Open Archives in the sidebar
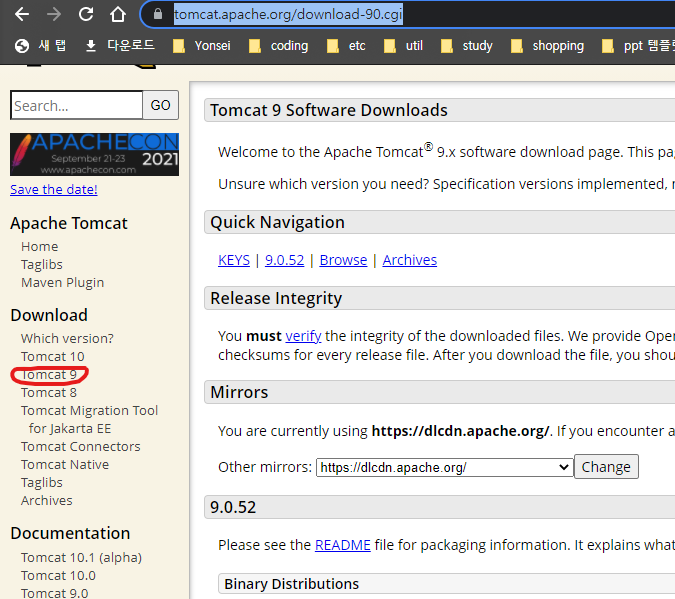 click(x=46, y=501)
